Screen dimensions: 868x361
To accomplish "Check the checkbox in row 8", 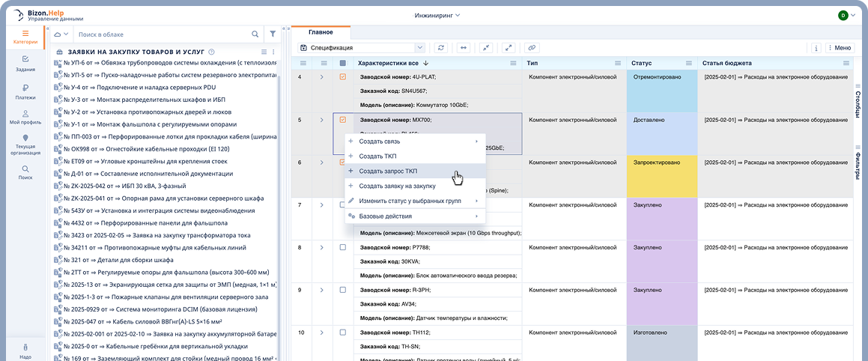I will click(x=343, y=247).
